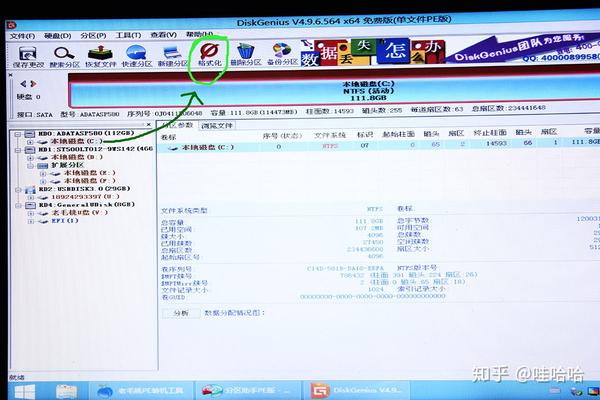The height and width of the screenshot is (400, 600).
Task: Switch to 分区助手PE版 taskbar window
Action: pyautogui.click(x=248, y=390)
